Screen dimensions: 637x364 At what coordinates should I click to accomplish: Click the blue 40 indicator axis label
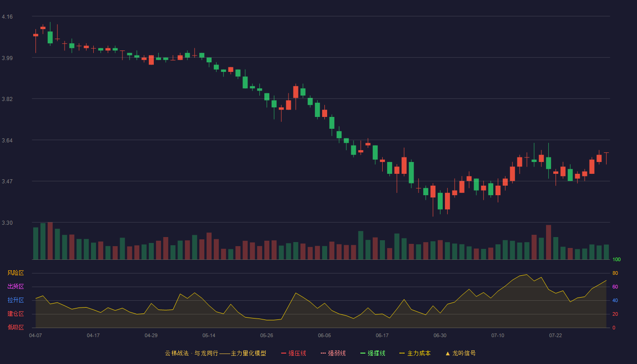tap(615, 300)
